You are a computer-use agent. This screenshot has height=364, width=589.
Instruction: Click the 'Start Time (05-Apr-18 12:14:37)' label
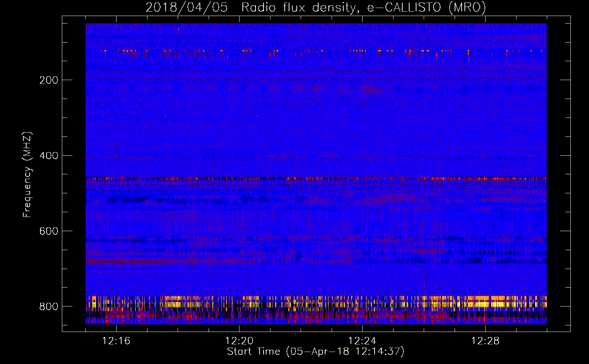pos(316,352)
